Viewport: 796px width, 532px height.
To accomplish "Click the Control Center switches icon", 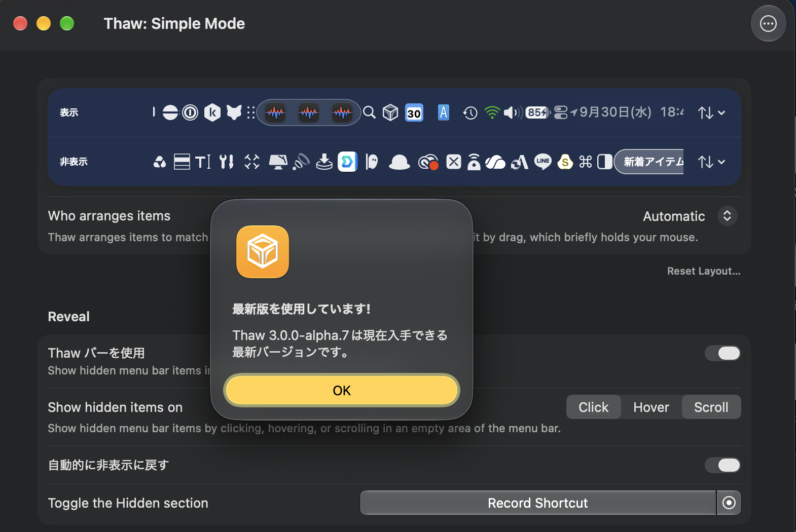I will point(561,112).
